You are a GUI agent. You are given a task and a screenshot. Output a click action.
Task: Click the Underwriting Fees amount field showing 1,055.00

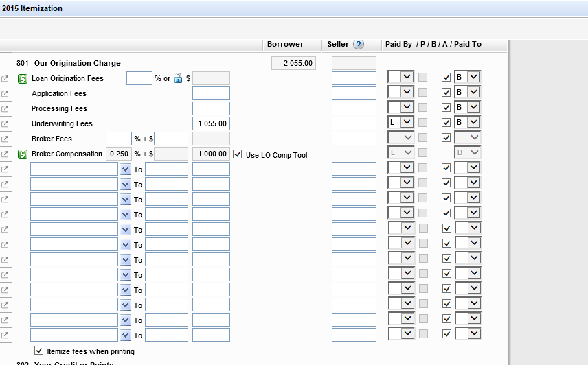click(211, 123)
